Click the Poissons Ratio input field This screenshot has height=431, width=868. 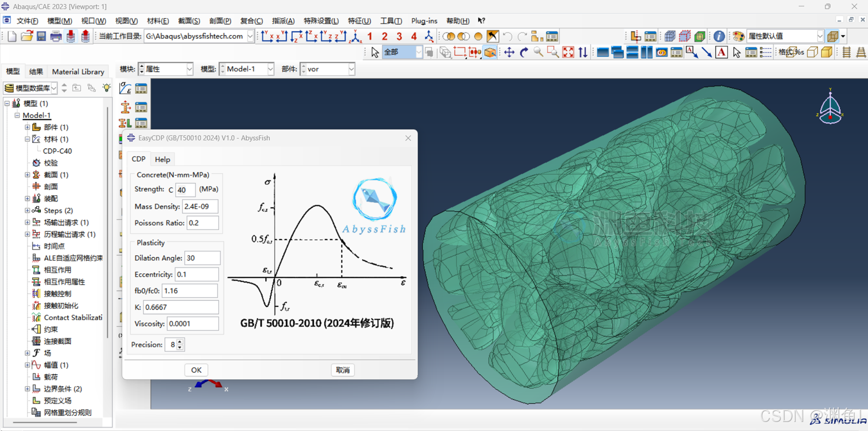[203, 223]
